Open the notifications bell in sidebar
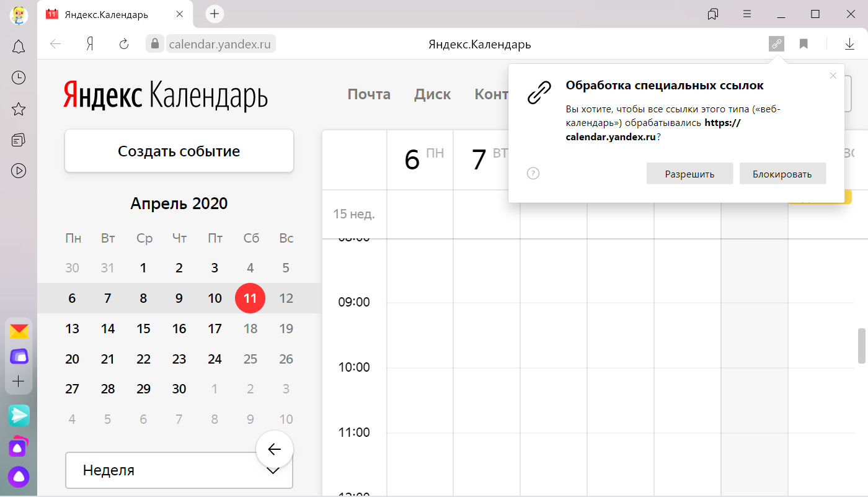 pos(19,47)
